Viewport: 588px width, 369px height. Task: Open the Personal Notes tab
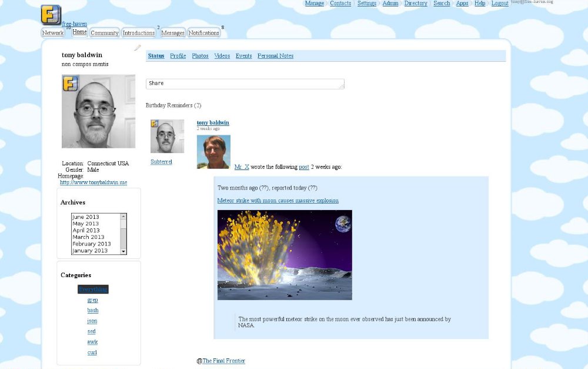275,56
